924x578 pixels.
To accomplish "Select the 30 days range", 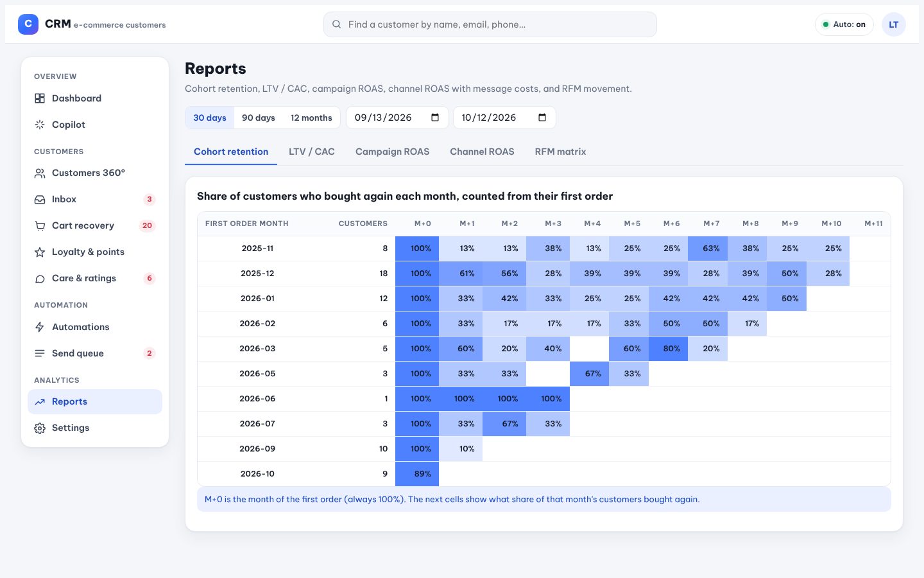I will click(x=210, y=118).
